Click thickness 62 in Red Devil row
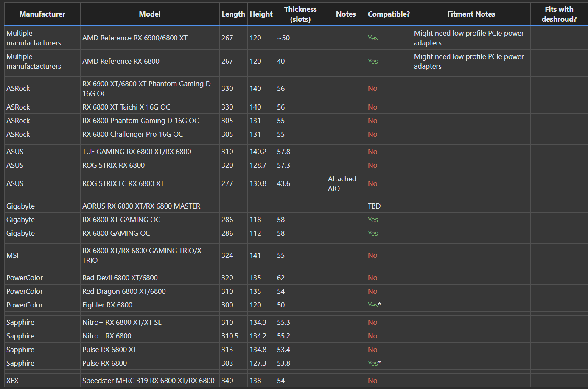 point(300,278)
